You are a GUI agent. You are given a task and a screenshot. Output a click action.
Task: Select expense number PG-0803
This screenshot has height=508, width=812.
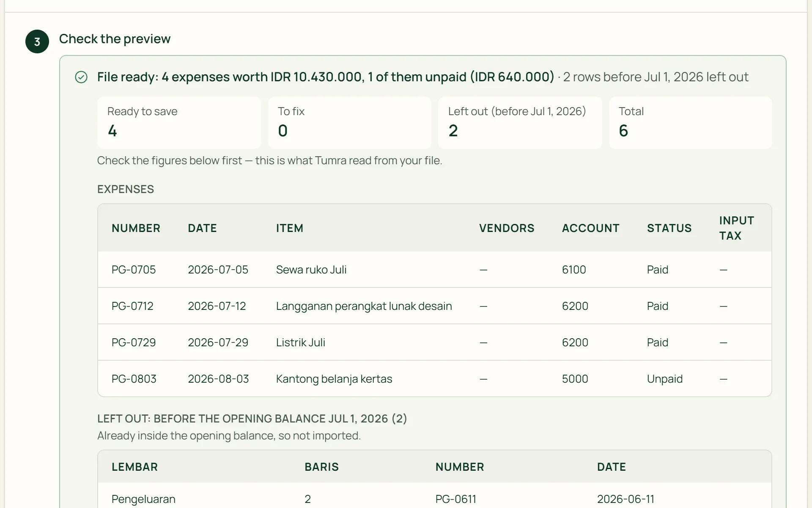point(134,379)
